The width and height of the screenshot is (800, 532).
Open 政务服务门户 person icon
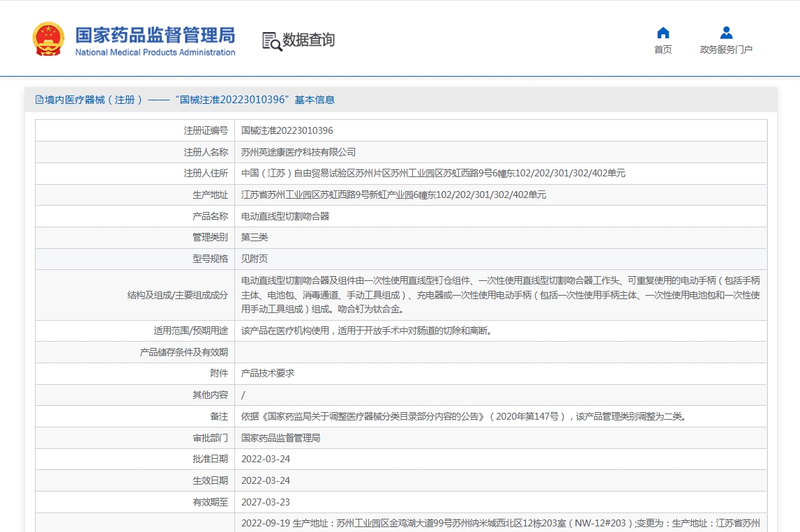pyautogui.click(x=726, y=33)
